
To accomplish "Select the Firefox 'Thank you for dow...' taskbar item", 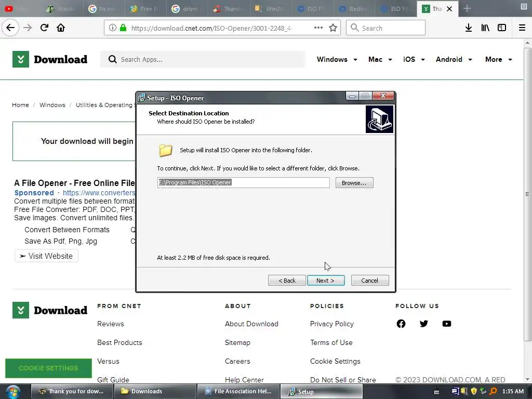I will (72, 391).
